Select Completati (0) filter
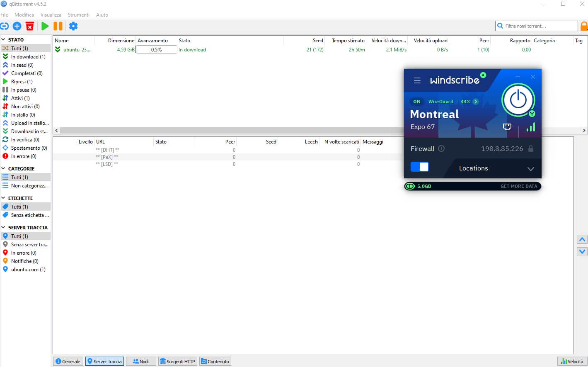Screen dimensions: 588x367 26,73
